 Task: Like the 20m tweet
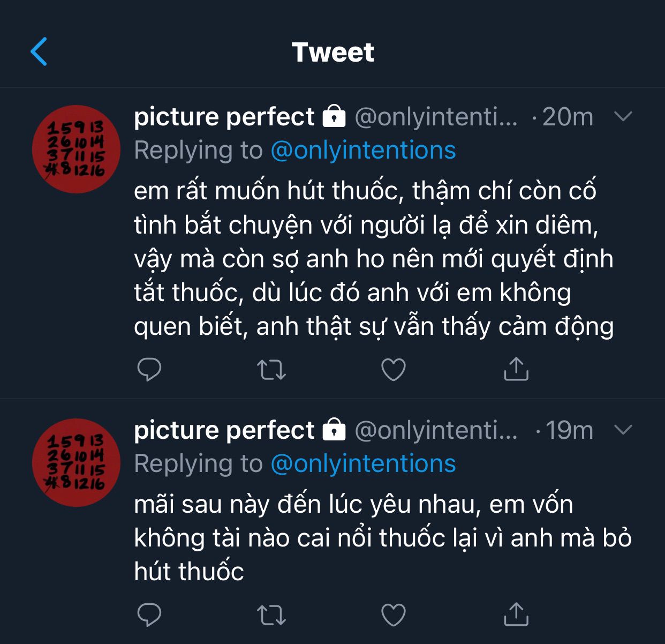394,370
